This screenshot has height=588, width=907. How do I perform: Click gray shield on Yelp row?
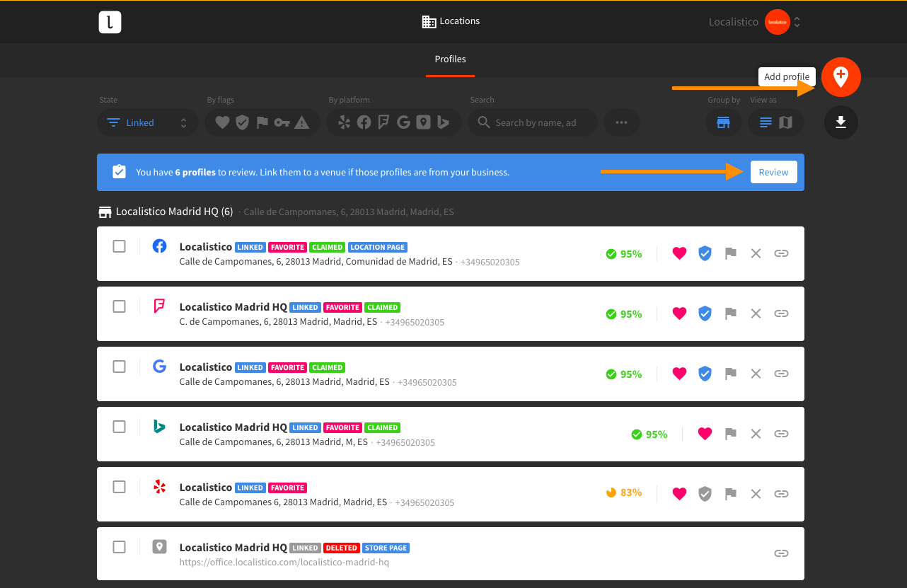click(x=705, y=494)
